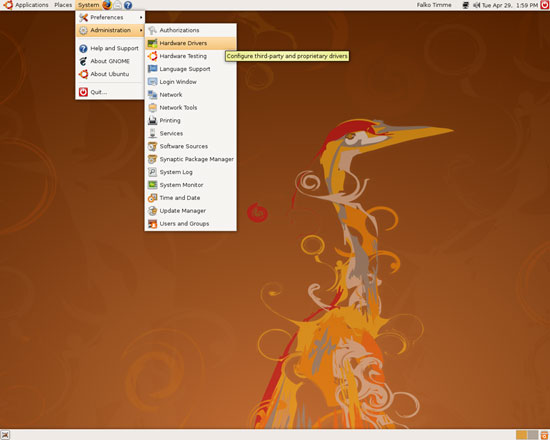
Task: Click the blue help icon in top panel
Action: (128, 5)
